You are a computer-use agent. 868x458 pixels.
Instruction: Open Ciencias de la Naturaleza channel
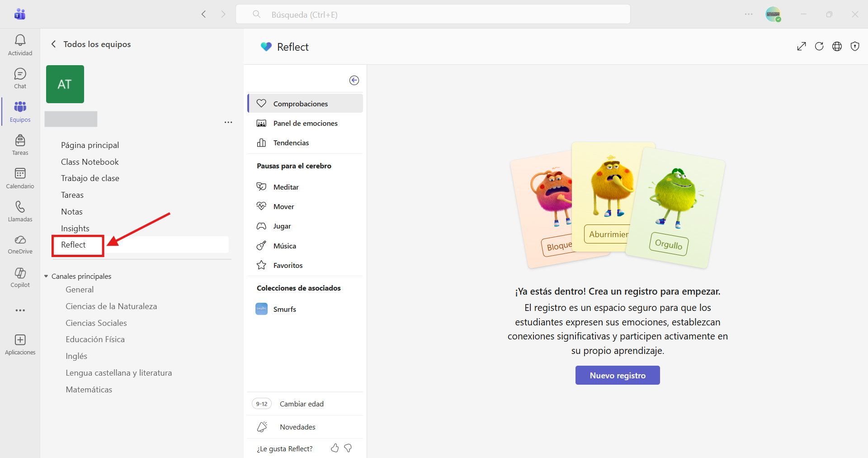coord(111,306)
